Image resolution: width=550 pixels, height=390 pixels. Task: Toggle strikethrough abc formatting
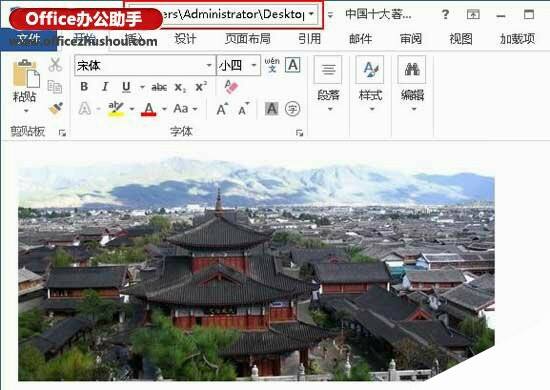pos(159,87)
